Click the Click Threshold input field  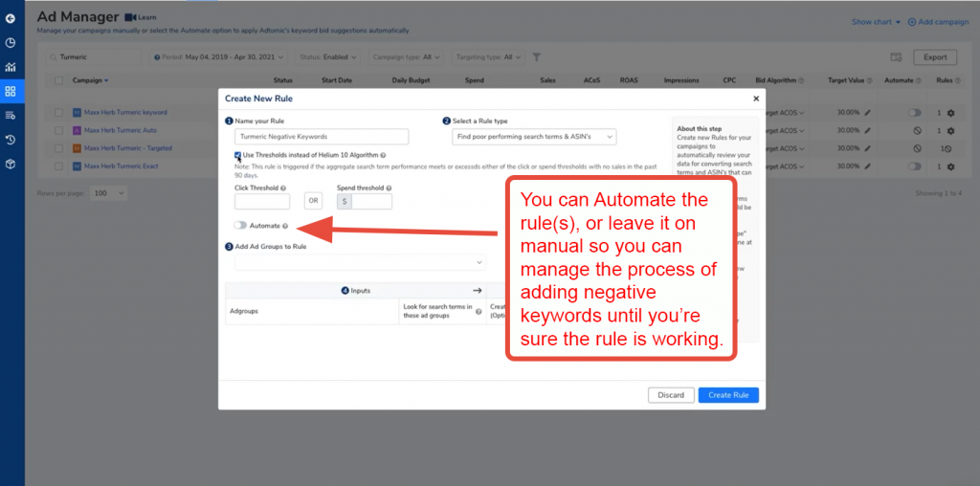(262, 202)
